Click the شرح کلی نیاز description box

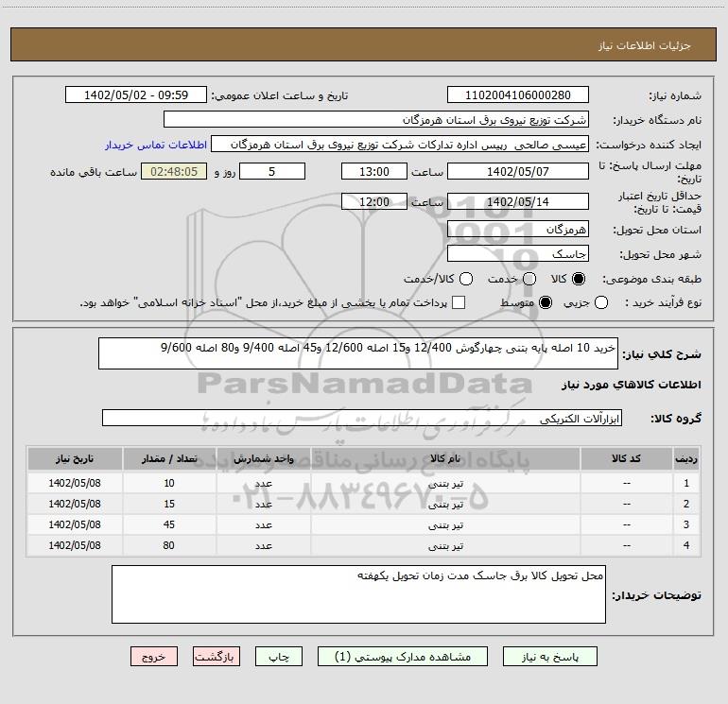pos(358,353)
